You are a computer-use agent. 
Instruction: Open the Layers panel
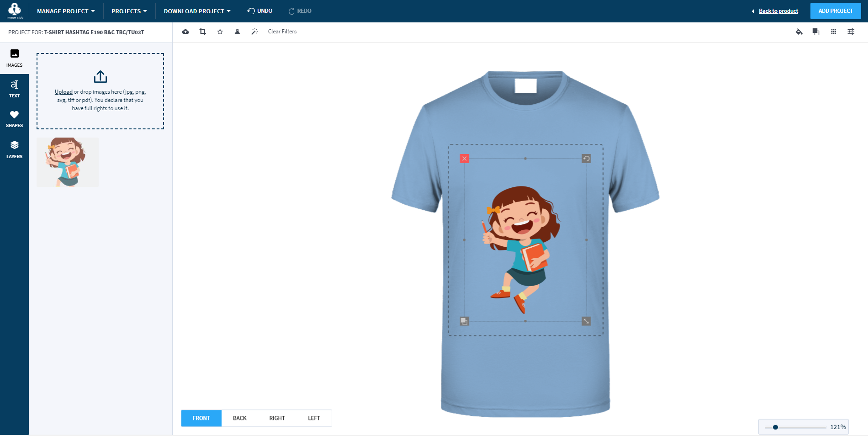pyautogui.click(x=14, y=149)
